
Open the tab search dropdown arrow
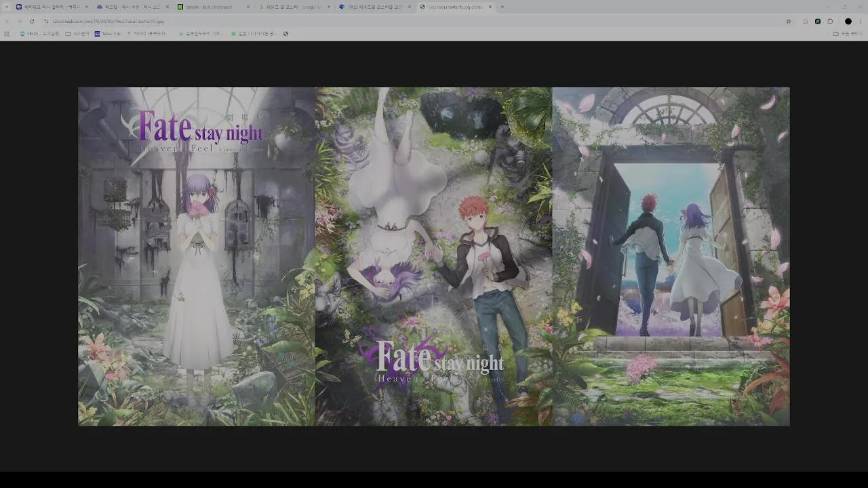[6, 7]
